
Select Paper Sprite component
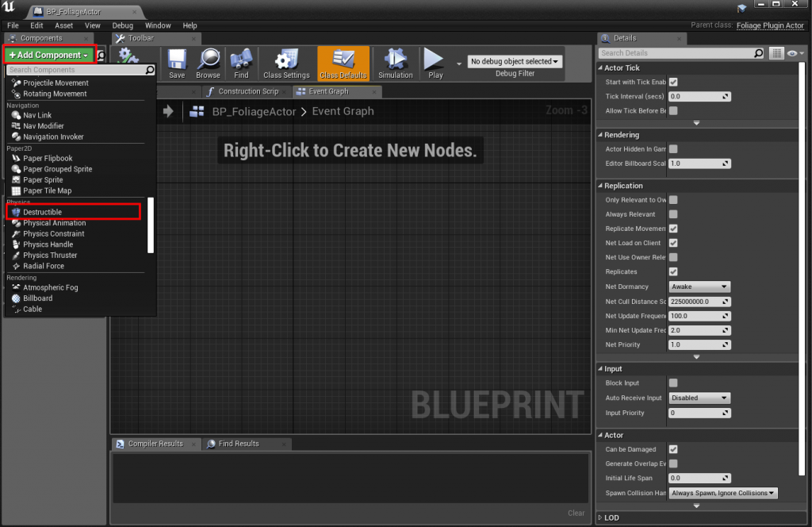tap(43, 180)
